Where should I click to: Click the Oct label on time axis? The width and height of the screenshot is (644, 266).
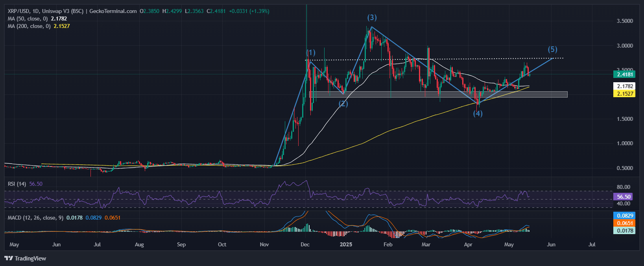[x=222, y=244]
